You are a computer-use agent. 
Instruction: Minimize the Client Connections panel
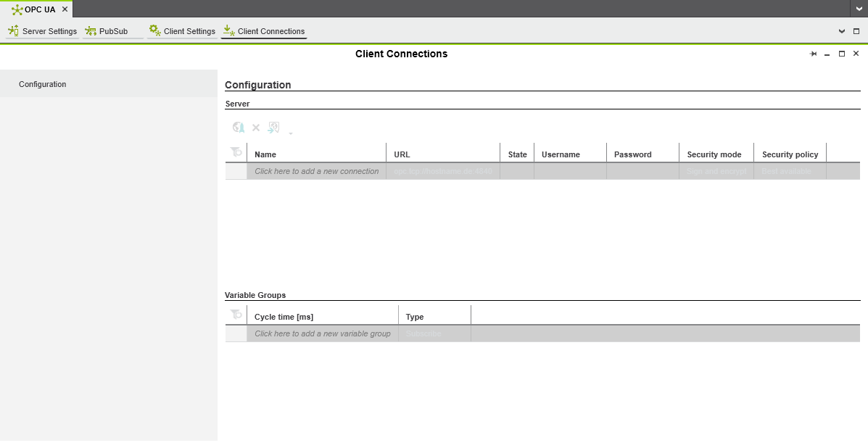[x=827, y=54]
